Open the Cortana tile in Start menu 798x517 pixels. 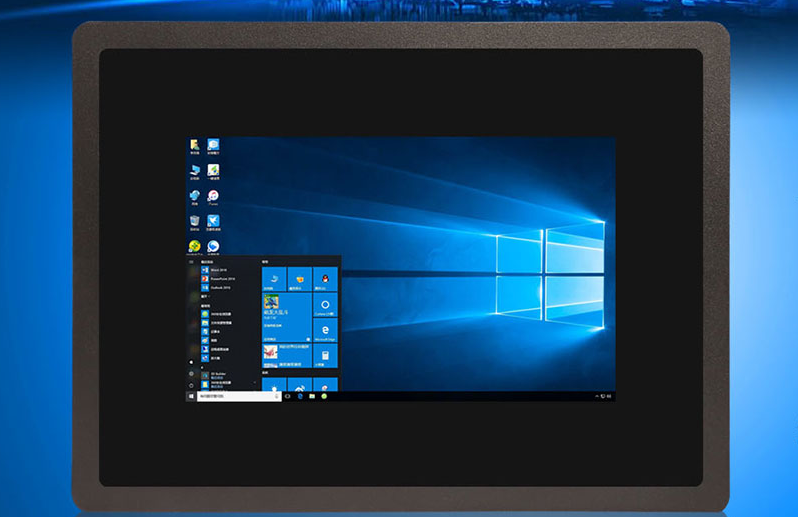pyautogui.click(x=325, y=305)
